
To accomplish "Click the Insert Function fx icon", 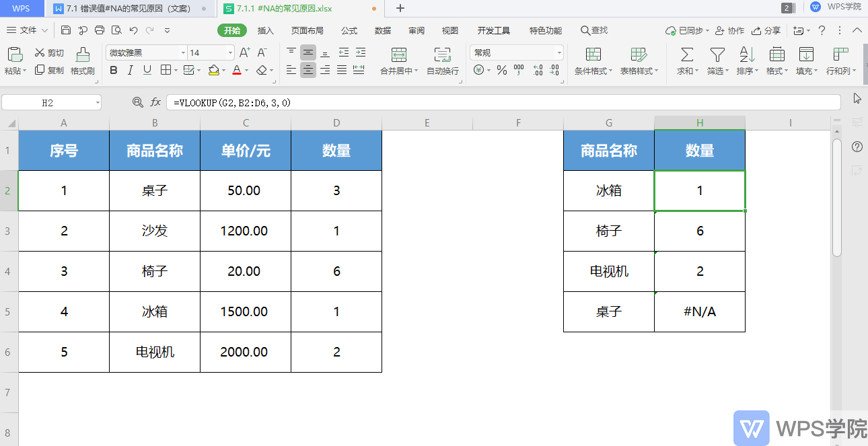I will pos(155,102).
